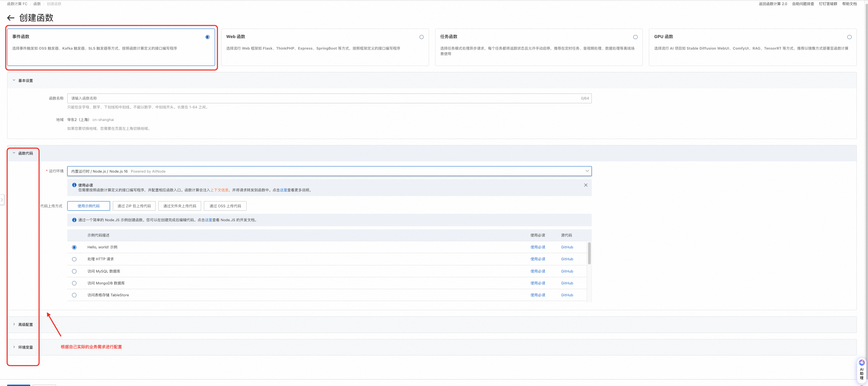Select the 任务函数 radio option
Viewport: 868px width, 386px height.
coord(635,37)
